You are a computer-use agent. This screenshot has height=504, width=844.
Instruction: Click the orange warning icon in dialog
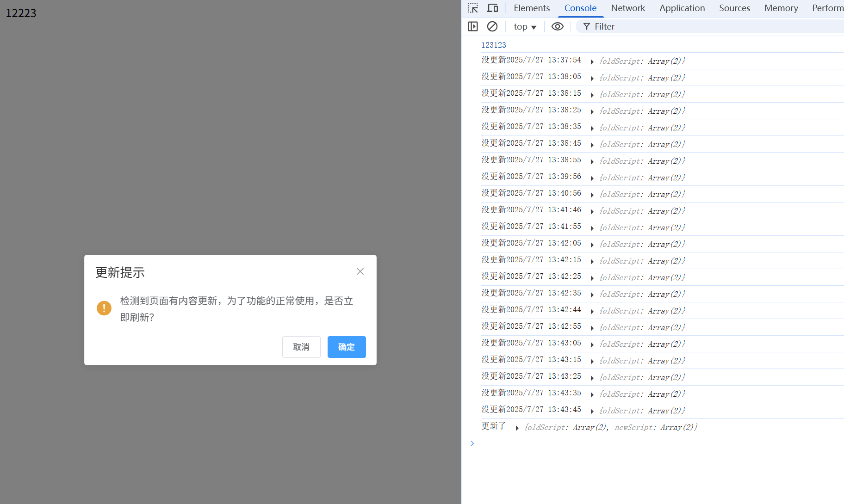pyautogui.click(x=104, y=308)
